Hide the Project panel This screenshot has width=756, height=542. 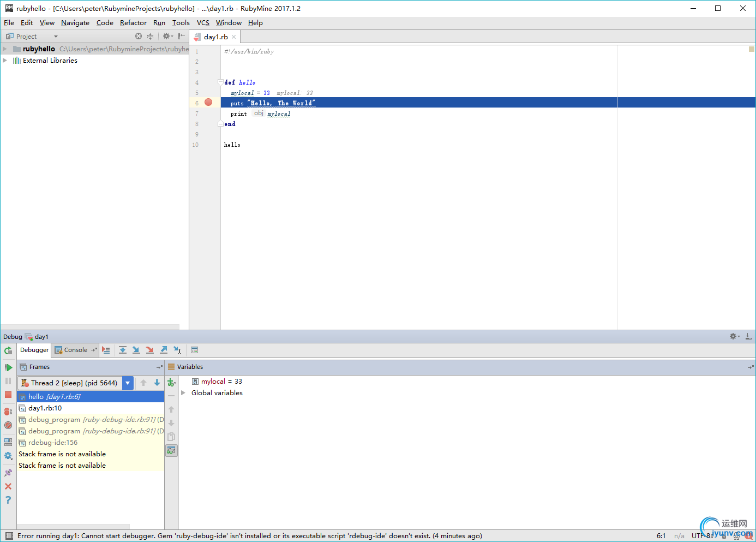[x=182, y=37]
